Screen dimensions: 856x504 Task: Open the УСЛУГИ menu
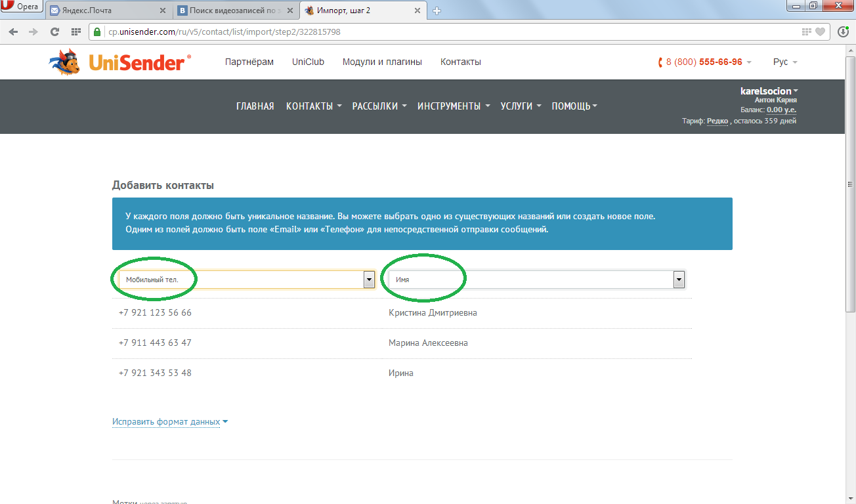(521, 106)
